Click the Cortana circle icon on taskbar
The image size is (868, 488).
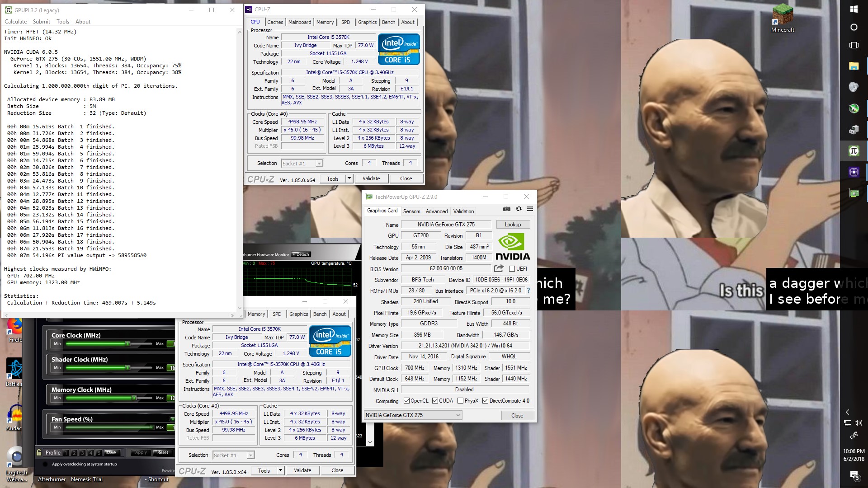click(x=854, y=27)
